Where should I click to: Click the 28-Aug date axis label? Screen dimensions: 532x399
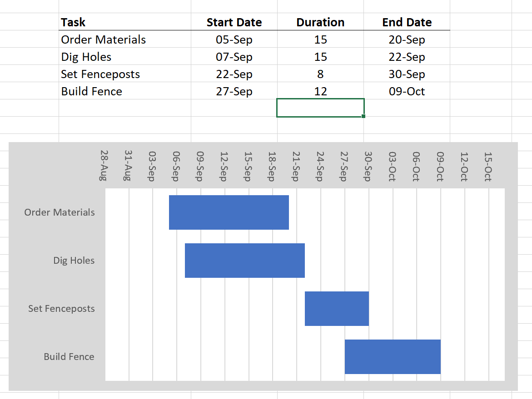pos(104,166)
